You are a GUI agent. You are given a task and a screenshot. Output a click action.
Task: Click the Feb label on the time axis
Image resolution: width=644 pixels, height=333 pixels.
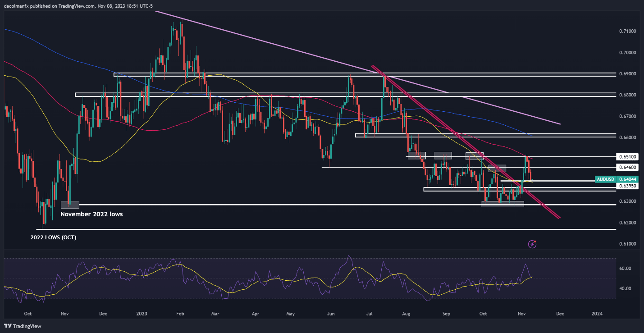[180, 313]
